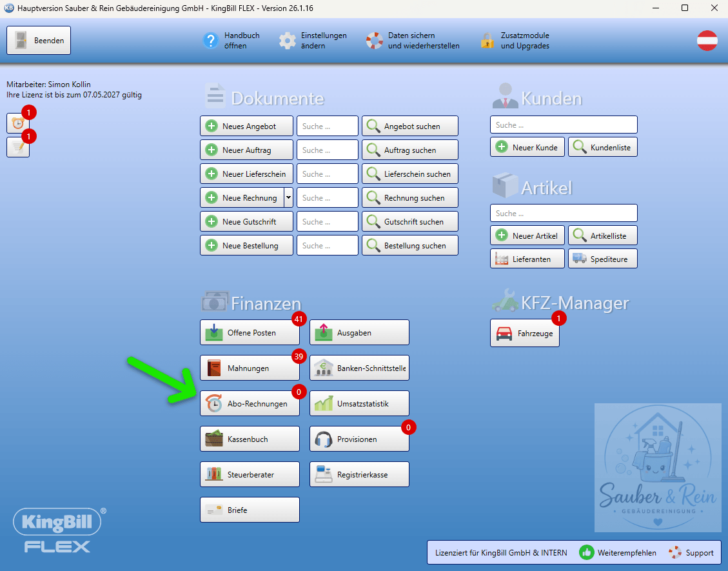Create a Neues Angebot
This screenshot has height=571, width=728.
pyautogui.click(x=246, y=126)
